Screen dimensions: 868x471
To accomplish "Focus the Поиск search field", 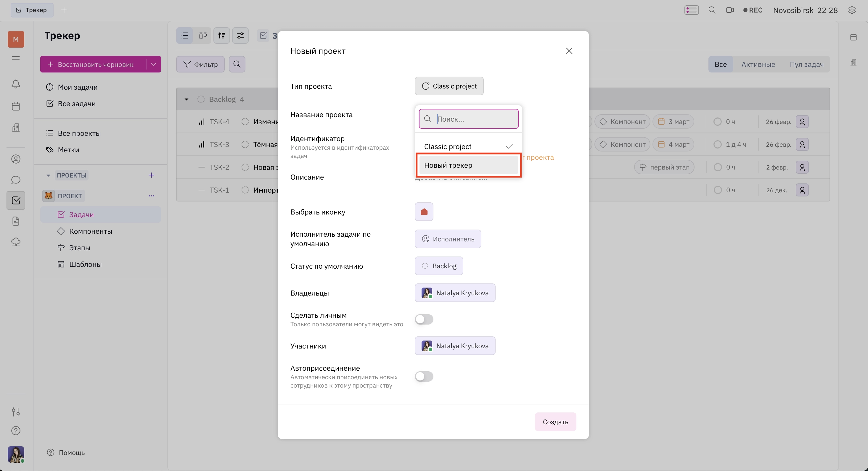I will pyautogui.click(x=468, y=119).
